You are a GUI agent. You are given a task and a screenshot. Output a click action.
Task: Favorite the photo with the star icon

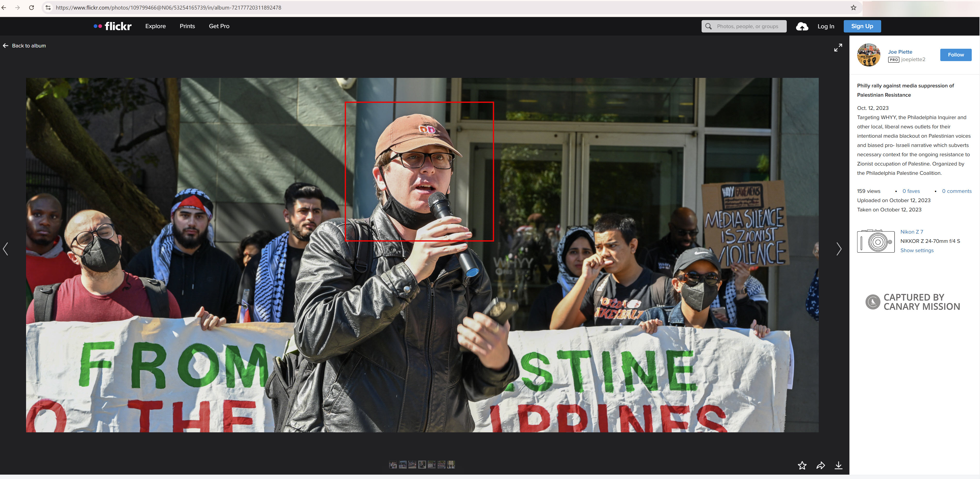[802, 465]
